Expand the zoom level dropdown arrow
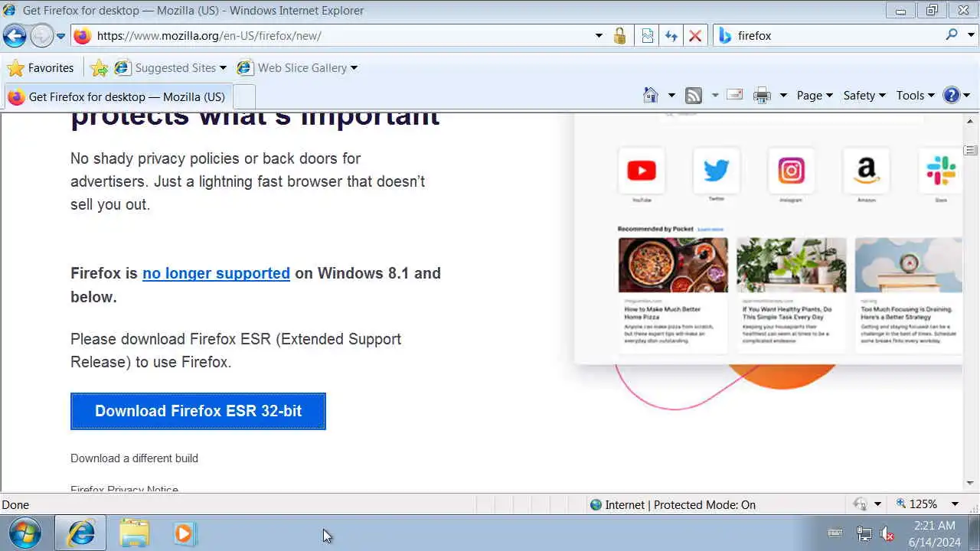Image resolution: width=980 pixels, height=551 pixels. 955,504
